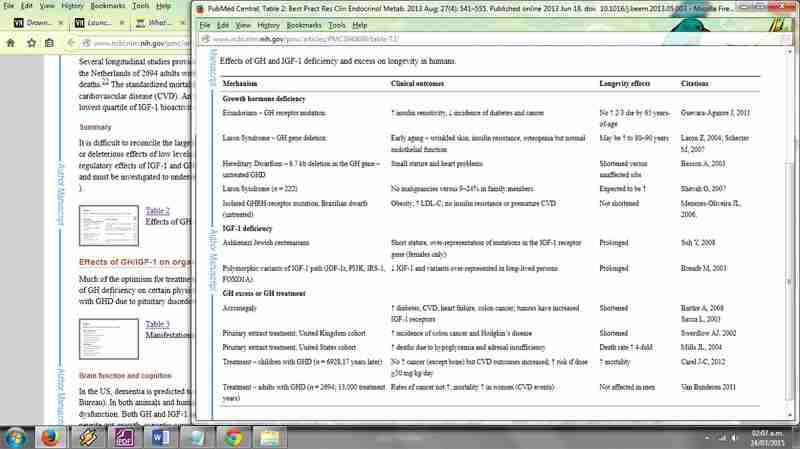This screenshot has height=449, width=800.
Task: Open the View menu of the PubMed window
Action: (243, 25)
